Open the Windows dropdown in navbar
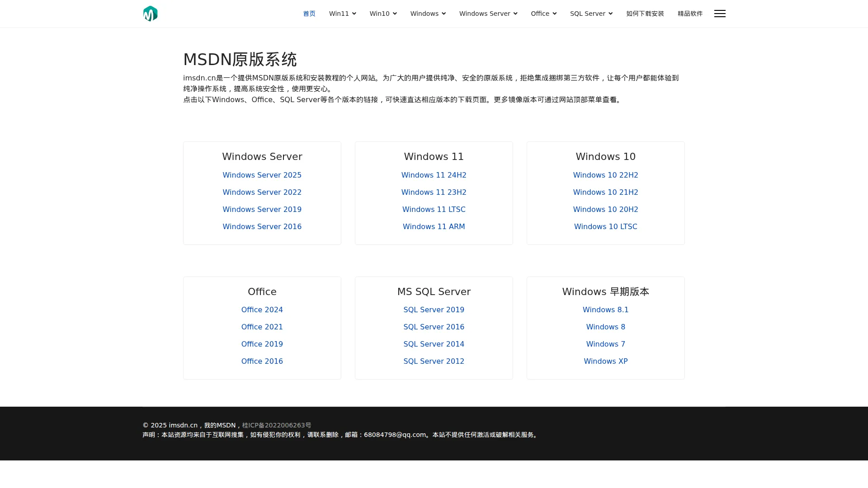The width and height of the screenshot is (868, 488). point(428,14)
